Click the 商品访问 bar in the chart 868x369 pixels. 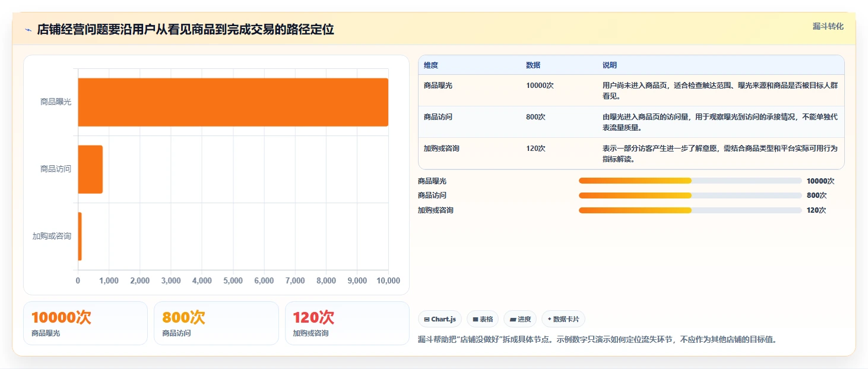90,169
